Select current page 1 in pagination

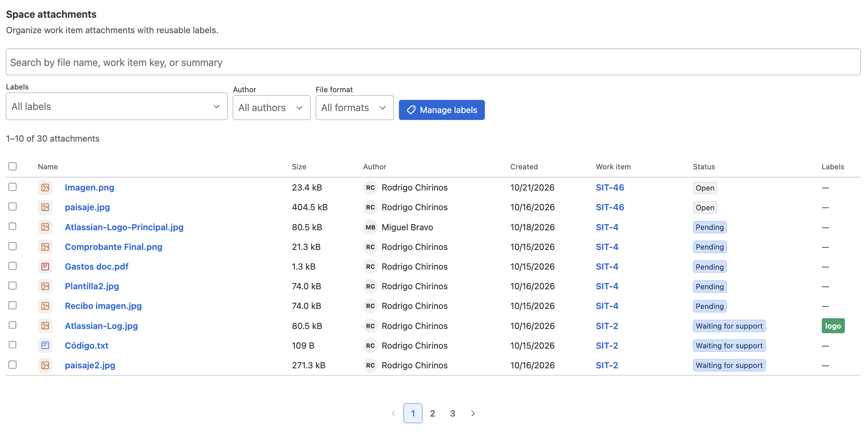coord(413,413)
